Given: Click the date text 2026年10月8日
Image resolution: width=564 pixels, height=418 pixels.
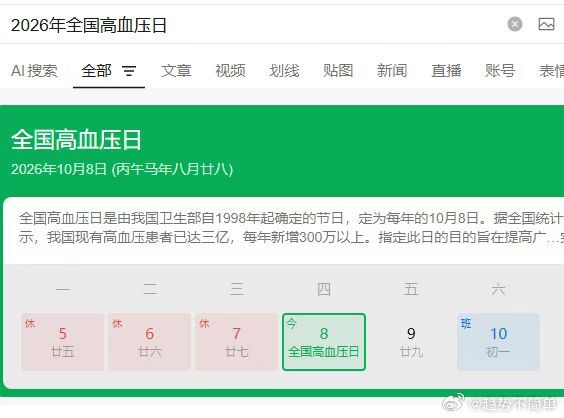Looking at the screenshot, I should pos(59,169).
